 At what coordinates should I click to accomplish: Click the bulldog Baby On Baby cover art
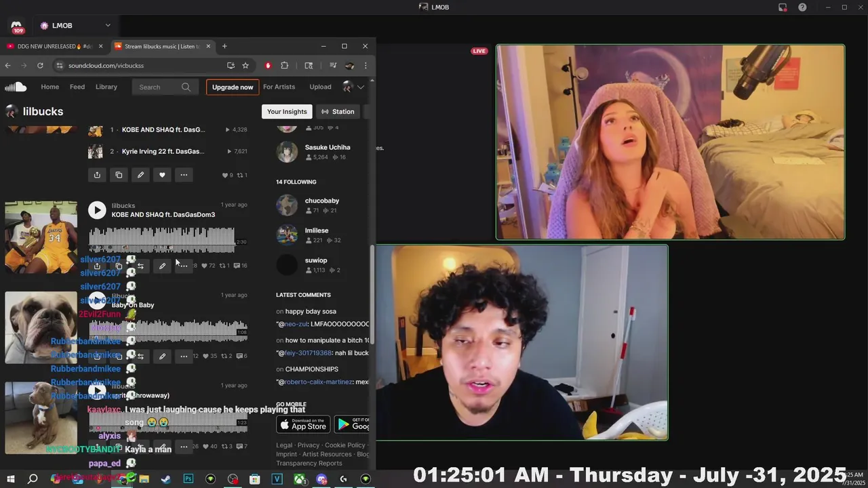coord(41,328)
